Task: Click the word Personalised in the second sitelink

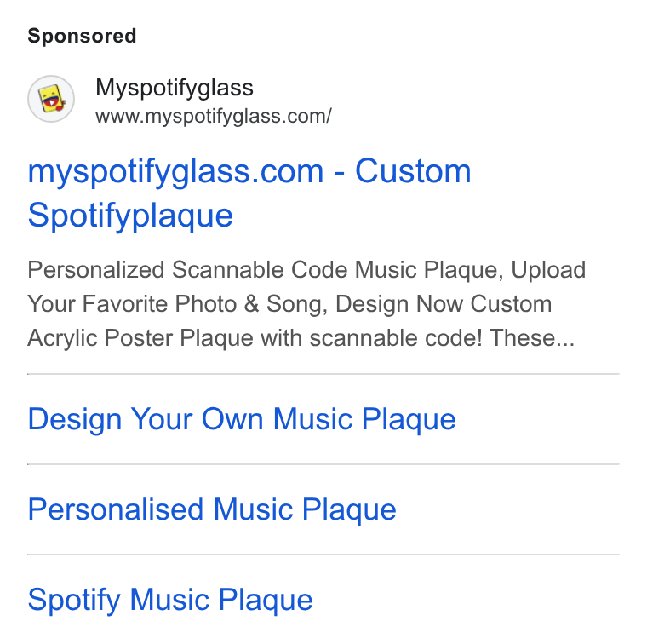Action: [x=116, y=509]
